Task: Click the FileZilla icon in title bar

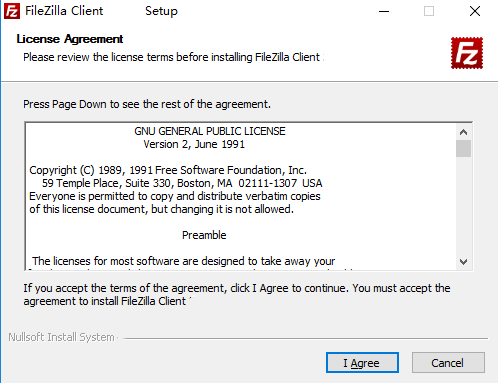Action: tap(12, 11)
